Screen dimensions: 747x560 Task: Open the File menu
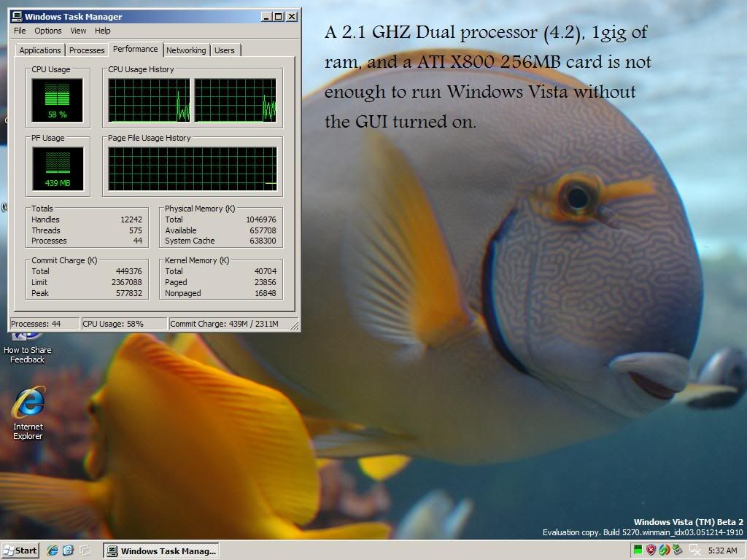(20, 31)
